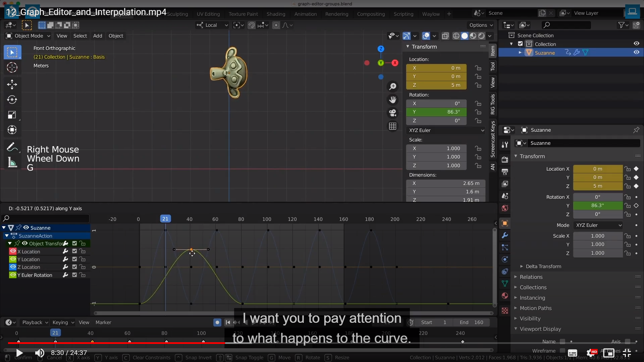This screenshot has width=644, height=362.
Task: Click the Options button in viewport header
Action: tap(481, 25)
